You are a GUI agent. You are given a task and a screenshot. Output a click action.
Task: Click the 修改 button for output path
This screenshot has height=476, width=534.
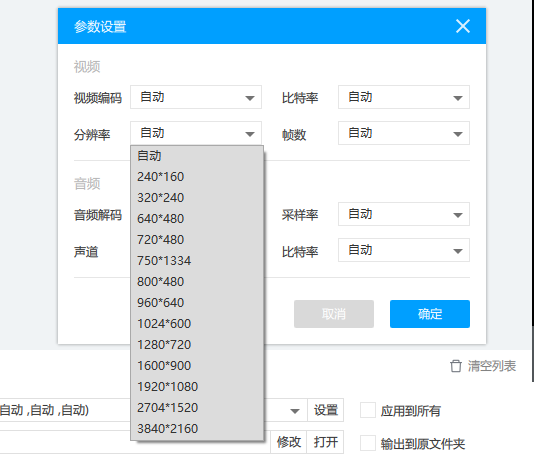point(288,442)
